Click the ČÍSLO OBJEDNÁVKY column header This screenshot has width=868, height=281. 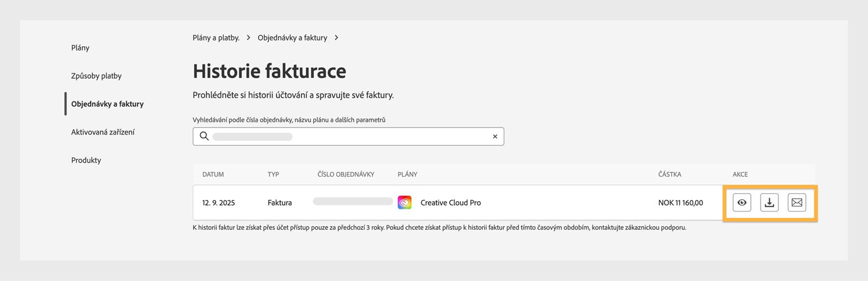(346, 174)
